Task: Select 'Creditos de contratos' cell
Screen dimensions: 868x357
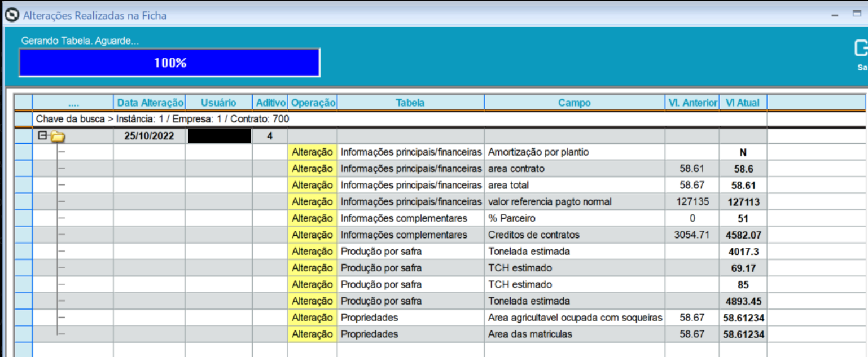Action: coord(575,235)
